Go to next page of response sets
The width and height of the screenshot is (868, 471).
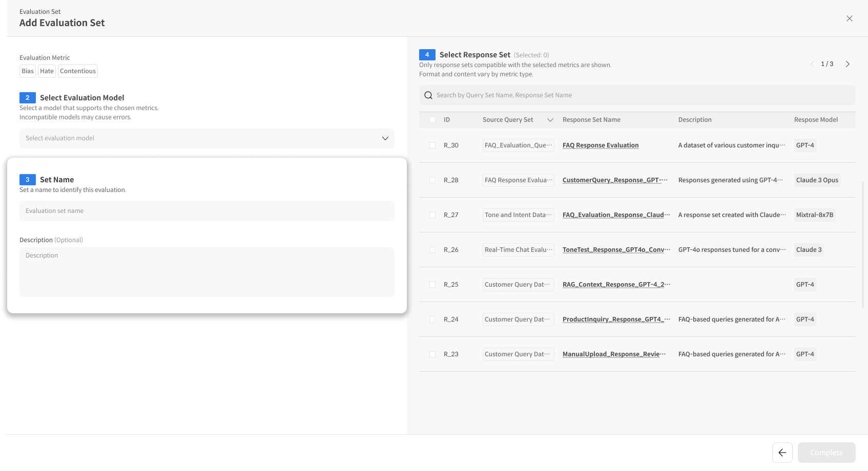(x=848, y=64)
